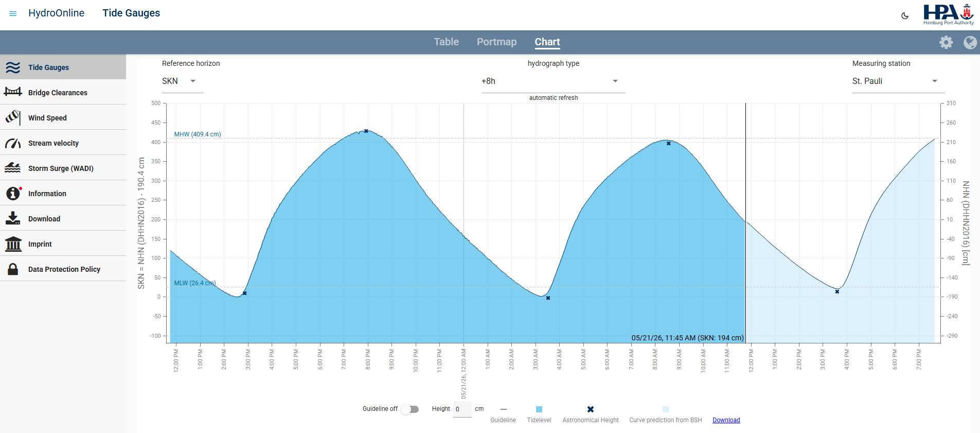
Task: Click the HydroOnline title link
Action: (56, 13)
